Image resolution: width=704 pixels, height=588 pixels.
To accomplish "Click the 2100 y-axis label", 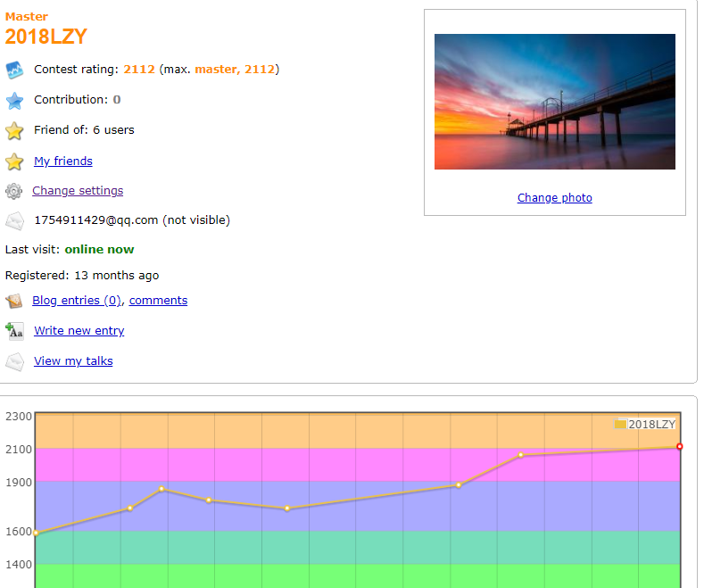I will pos(19,450).
